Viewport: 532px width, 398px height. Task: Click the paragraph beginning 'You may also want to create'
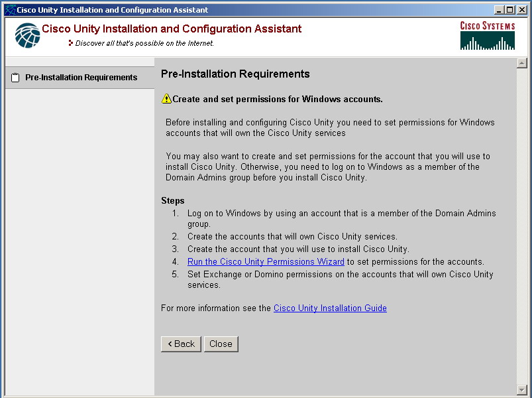pos(328,166)
